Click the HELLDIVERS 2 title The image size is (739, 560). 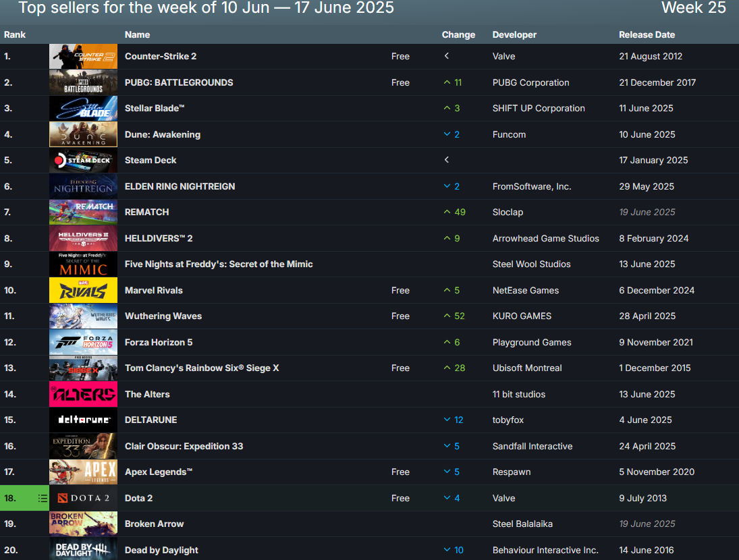pyautogui.click(x=159, y=238)
